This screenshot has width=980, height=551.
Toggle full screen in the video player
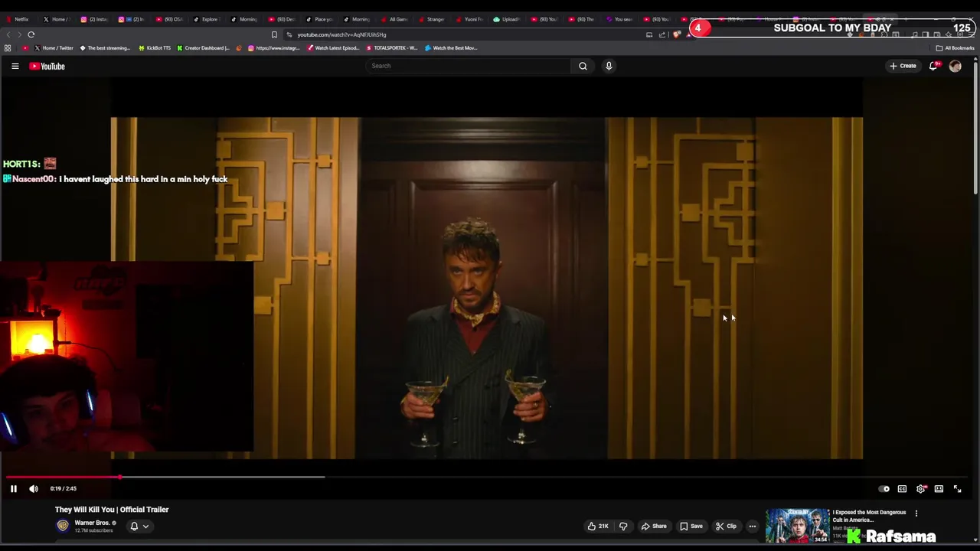click(x=957, y=489)
